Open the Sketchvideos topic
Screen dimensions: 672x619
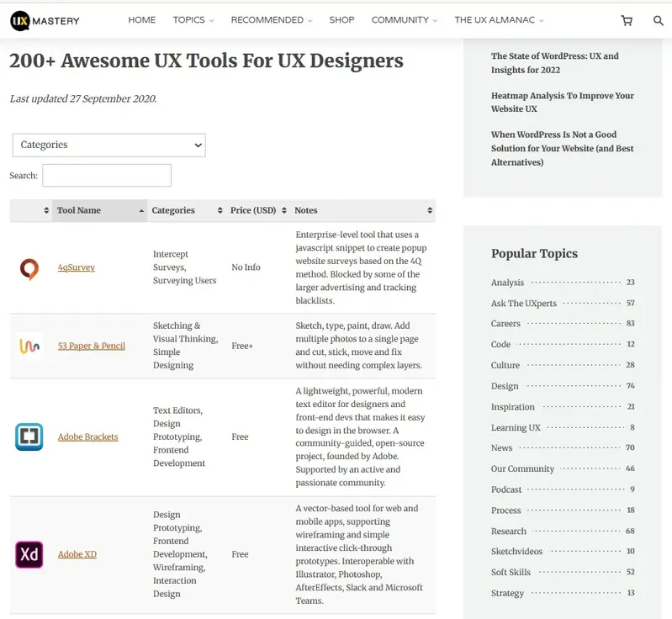pos(516,551)
